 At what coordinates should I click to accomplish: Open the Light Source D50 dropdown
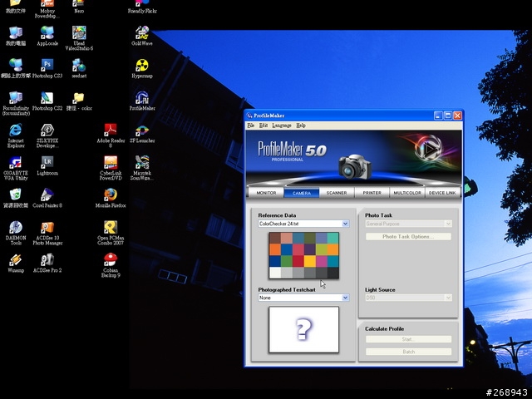pyautogui.click(x=408, y=298)
